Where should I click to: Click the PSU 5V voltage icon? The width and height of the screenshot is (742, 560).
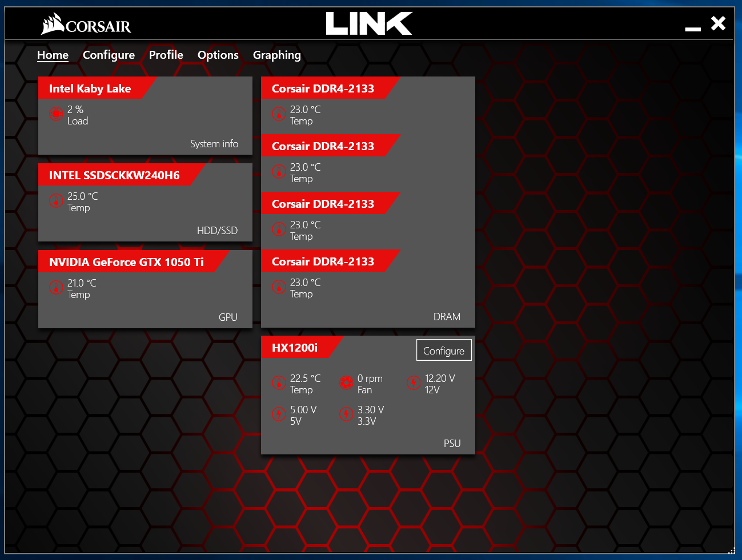tap(278, 414)
